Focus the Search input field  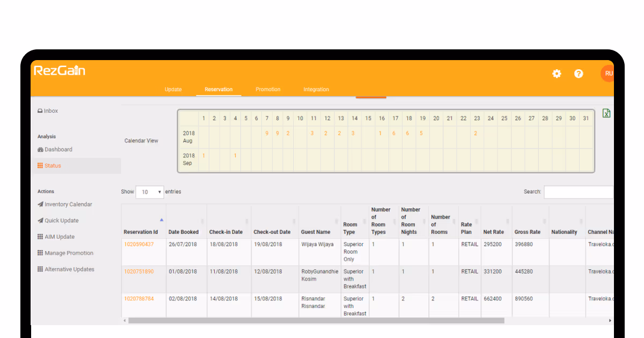coord(579,192)
